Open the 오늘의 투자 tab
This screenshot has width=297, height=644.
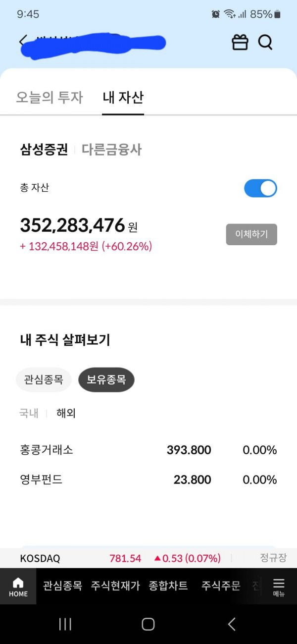(49, 97)
